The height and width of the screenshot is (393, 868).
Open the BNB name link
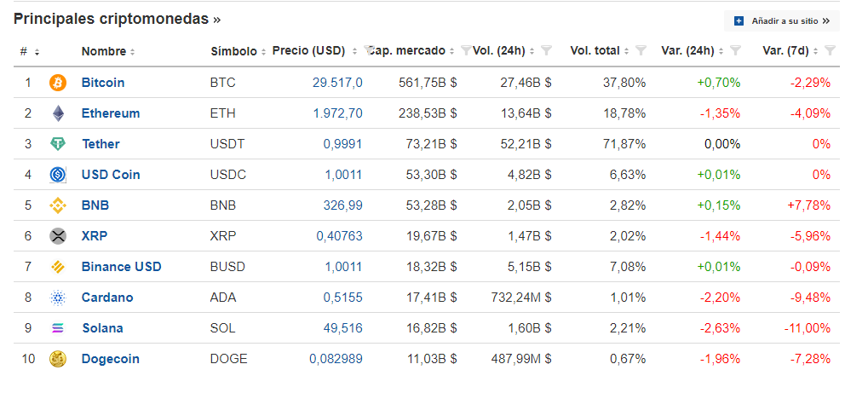[95, 205]
